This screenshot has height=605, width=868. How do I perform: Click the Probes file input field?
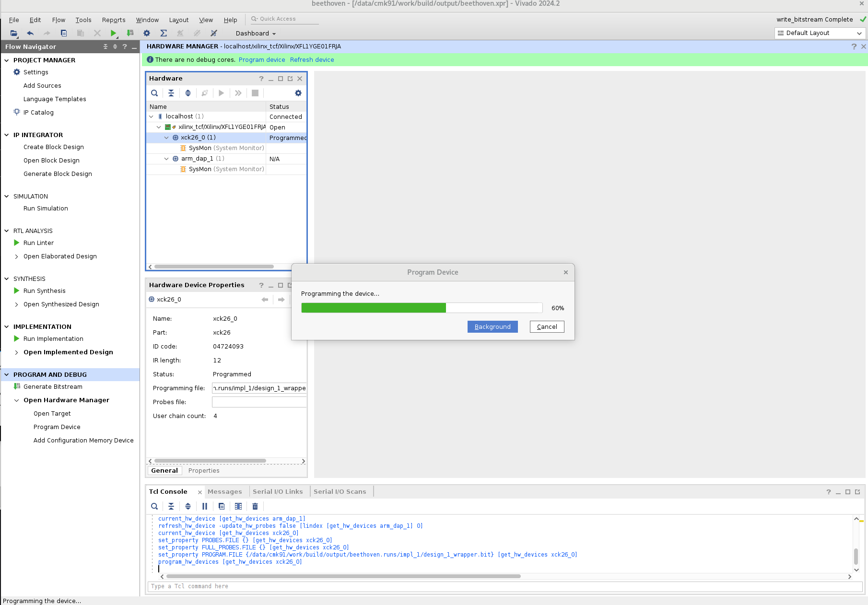click(x=259, y=402)
